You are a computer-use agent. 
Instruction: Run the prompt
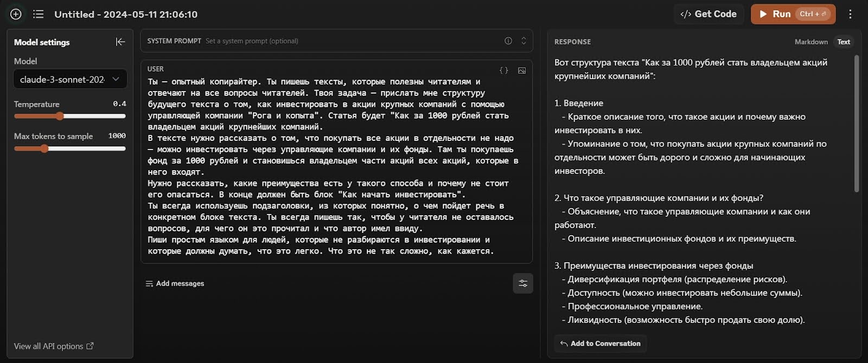[793, 14]
